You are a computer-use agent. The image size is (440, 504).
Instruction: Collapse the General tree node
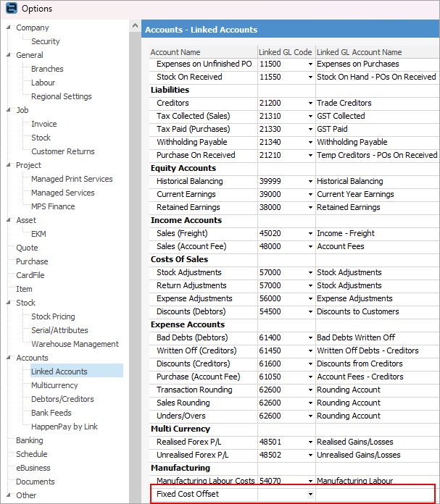pyautogui.click(x=9, y=55)
